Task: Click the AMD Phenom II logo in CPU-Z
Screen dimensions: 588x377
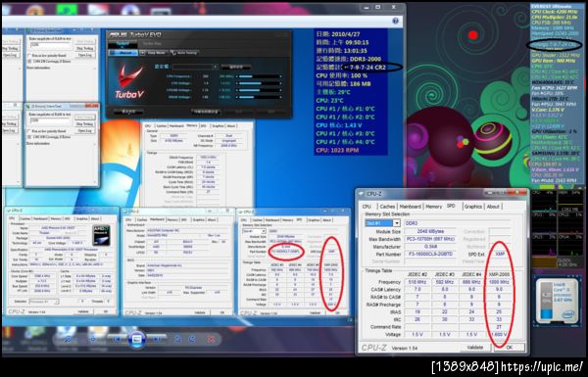Action: [102, 235]
